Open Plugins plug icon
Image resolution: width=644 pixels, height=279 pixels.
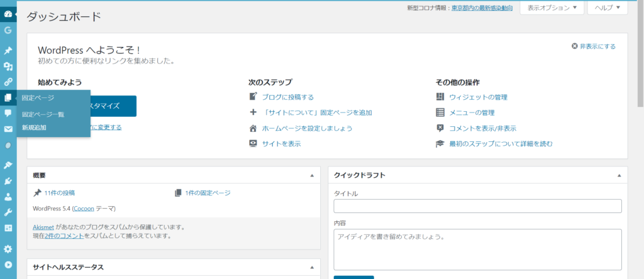pos(8,181)
